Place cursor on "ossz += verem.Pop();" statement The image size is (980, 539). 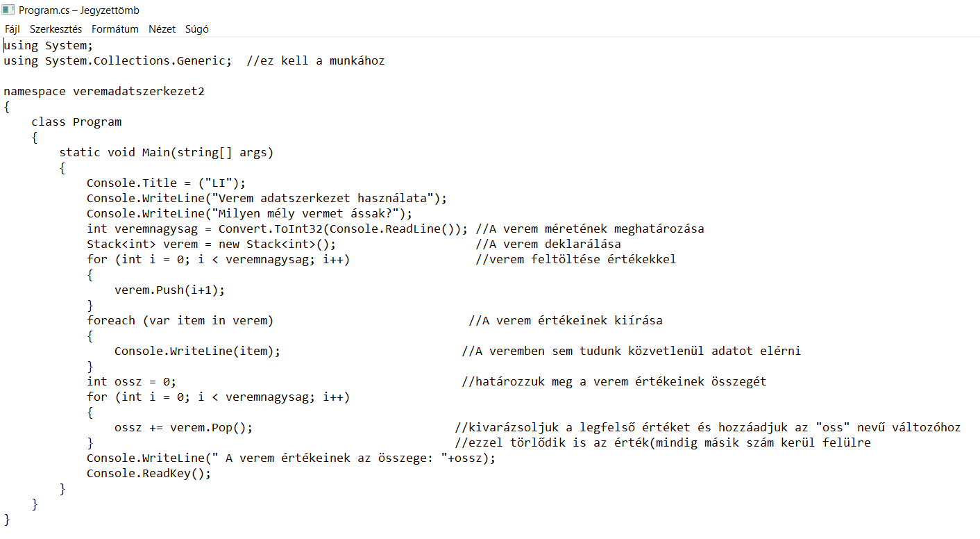point(184,428)
